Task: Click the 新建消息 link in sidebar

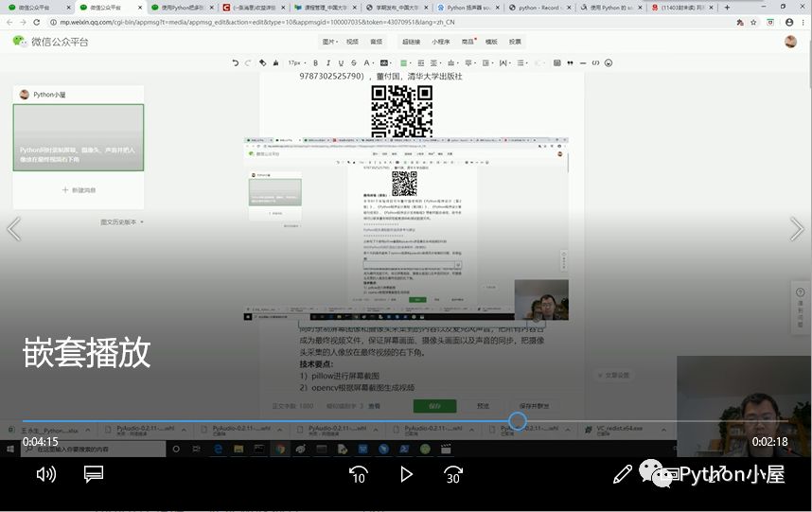Action: coord(79,190)
